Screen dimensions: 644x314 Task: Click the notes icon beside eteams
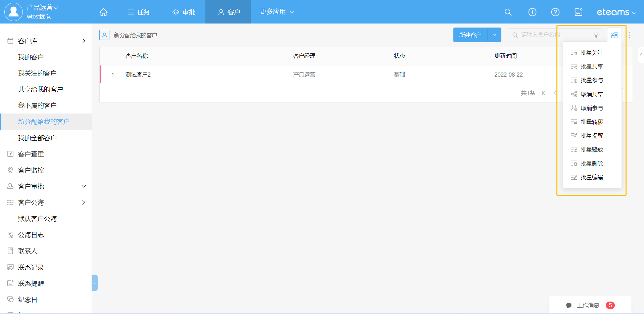tap(578, 12)
